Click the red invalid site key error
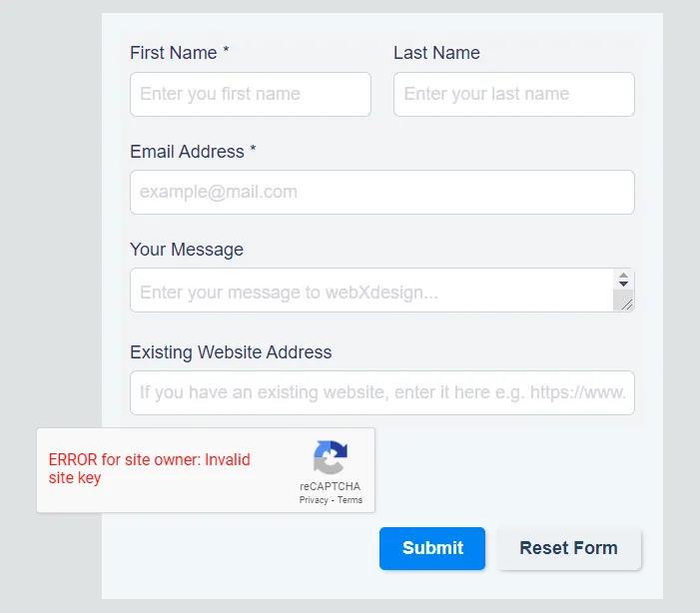Image resolution: width=700 pixels, height=613 pixels. click(149, 468)
